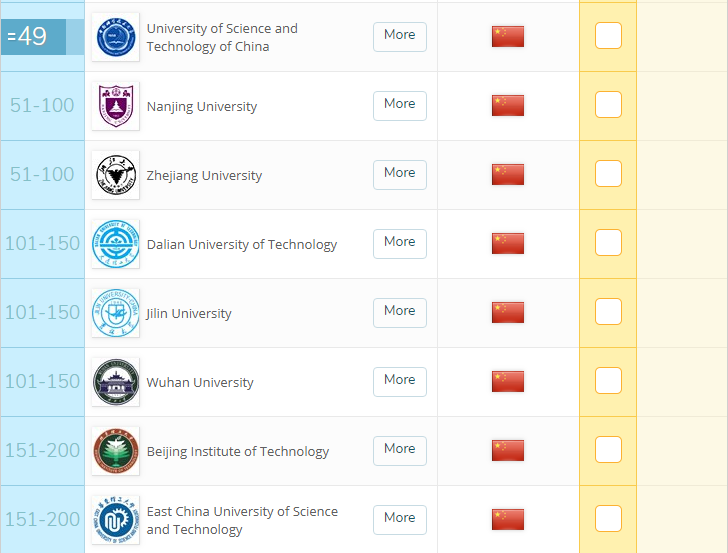Select the checkbox for Zhejiang University
This screenshot has width=728, height=553.
coord(608,174)
